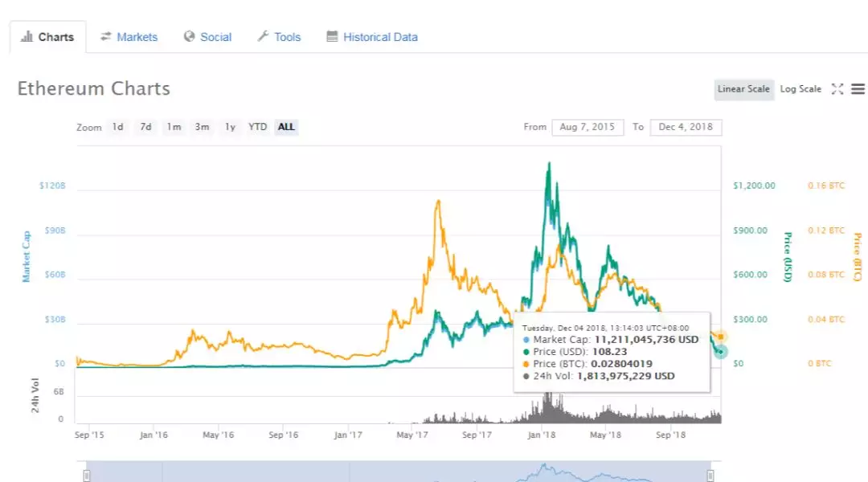This screenshot has height=482, width=868.
Task: Click the Sep '16 x-axis label
Action: tap(284, 435)
